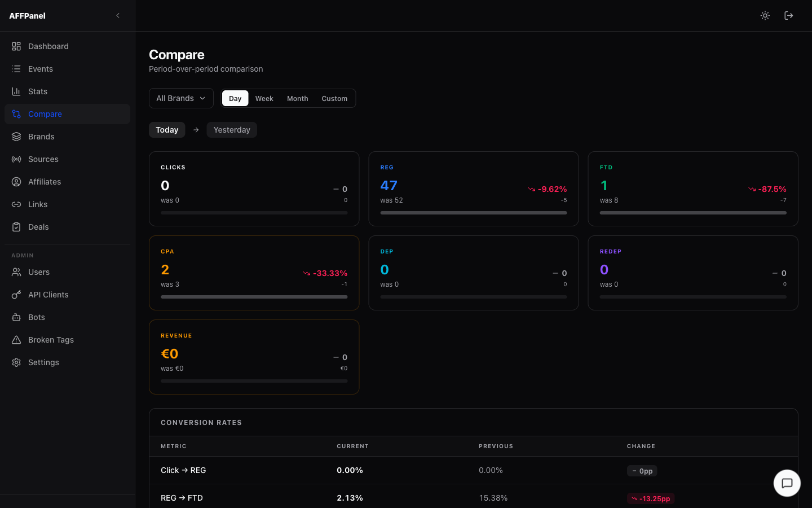Select the Sources broadcast icon
The width and height of the screenshot is (812, 508).
point(16,159)
